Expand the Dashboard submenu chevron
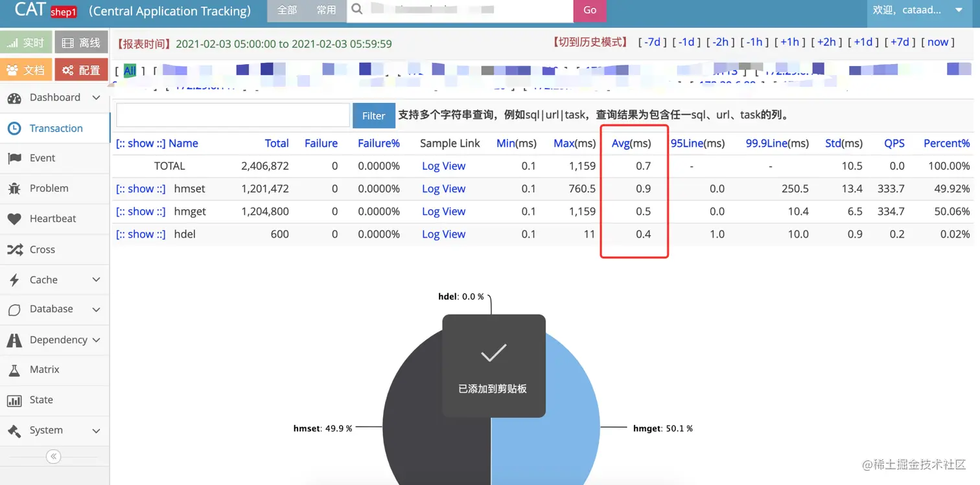 [x=97, y=98]
